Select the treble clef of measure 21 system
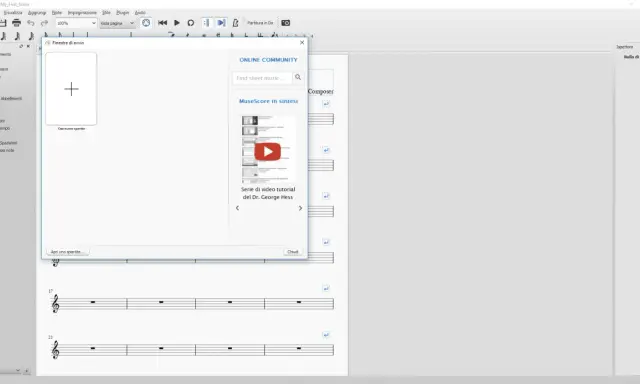The image size is (640, 384). coord(56,350)
